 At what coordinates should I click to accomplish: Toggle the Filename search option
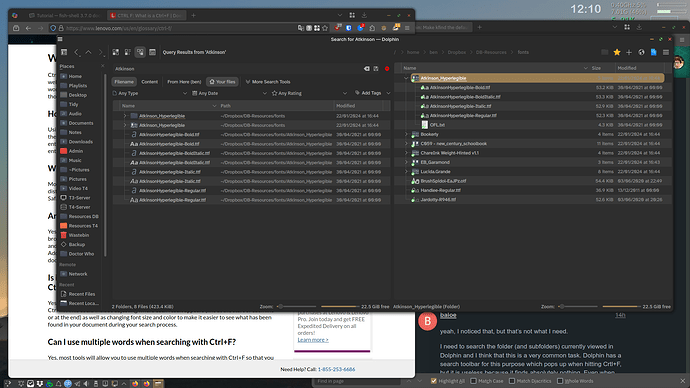pyautogui.click(x=124, y=82)
